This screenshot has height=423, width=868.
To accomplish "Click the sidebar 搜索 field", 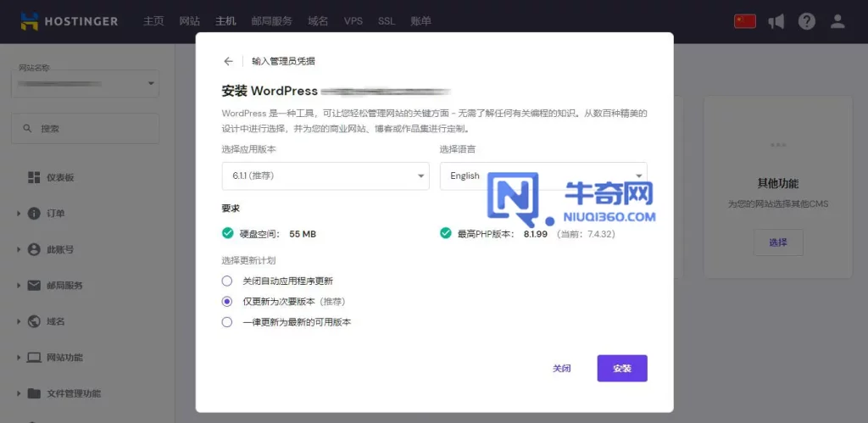I will (86, 129).
